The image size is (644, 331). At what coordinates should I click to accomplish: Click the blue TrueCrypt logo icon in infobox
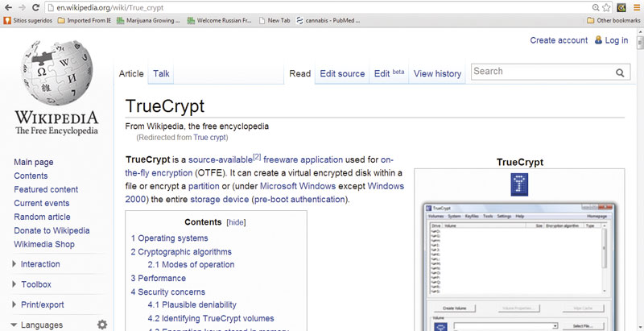coord(519,184)
